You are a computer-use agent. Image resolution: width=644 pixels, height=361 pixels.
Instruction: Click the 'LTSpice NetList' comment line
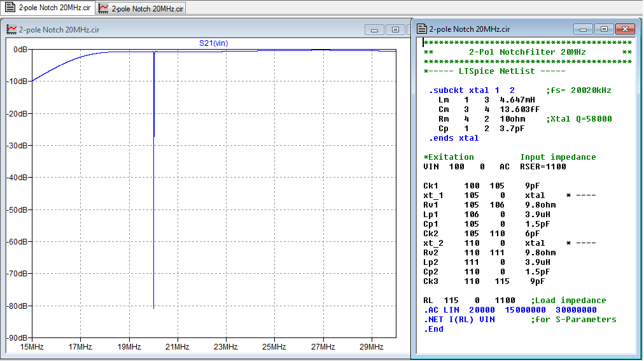click(x=494, y=71)
